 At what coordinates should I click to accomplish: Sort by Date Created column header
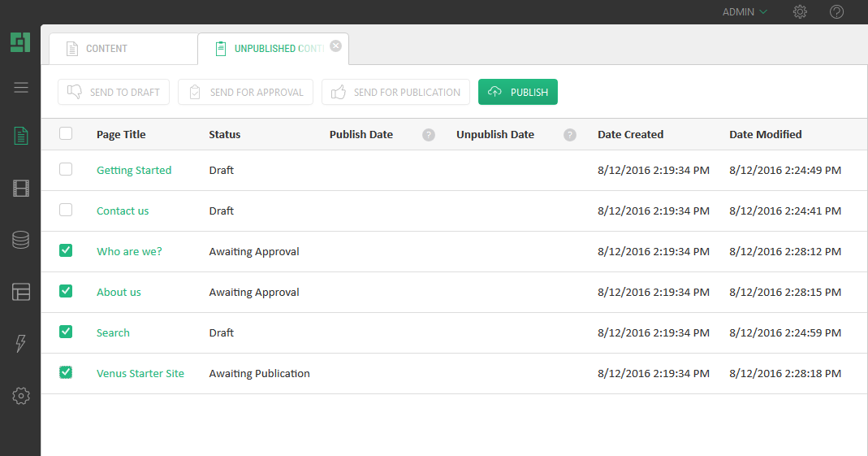point(631,135)
